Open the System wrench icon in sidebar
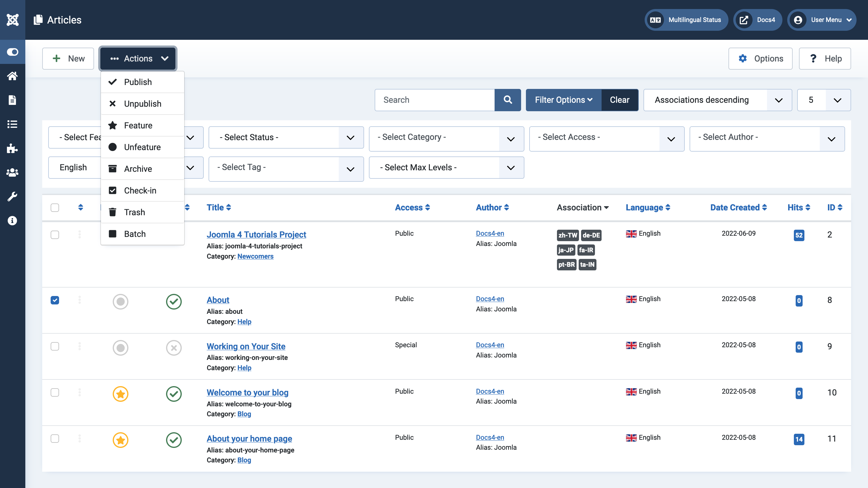The image size is (868, 488). (12, 197)
